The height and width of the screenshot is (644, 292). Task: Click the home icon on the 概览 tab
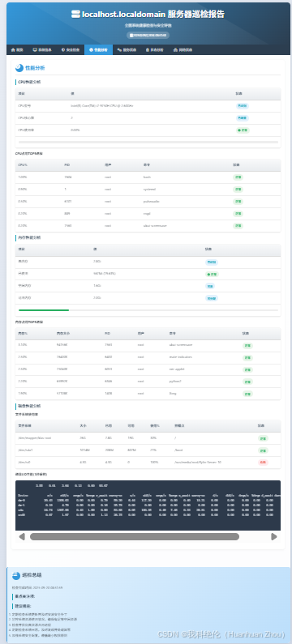coord(13,49)
